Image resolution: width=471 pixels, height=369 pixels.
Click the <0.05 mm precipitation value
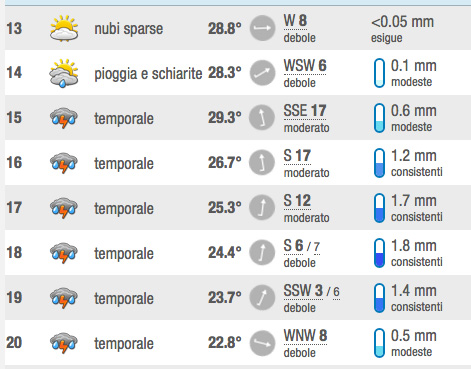click(402, 22)
